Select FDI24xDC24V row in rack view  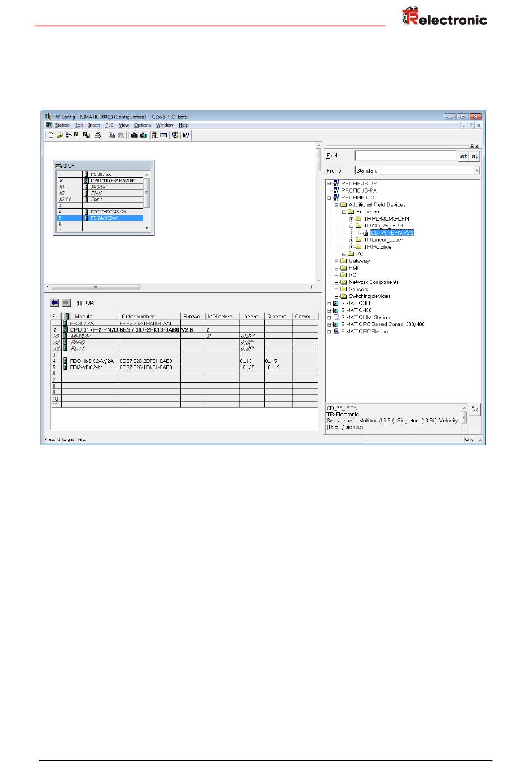99,218
